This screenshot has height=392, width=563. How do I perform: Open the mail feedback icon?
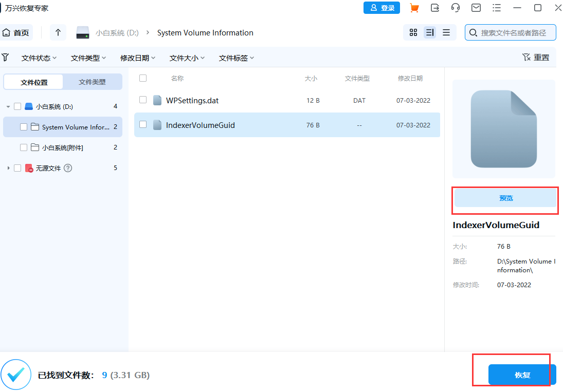476,8
